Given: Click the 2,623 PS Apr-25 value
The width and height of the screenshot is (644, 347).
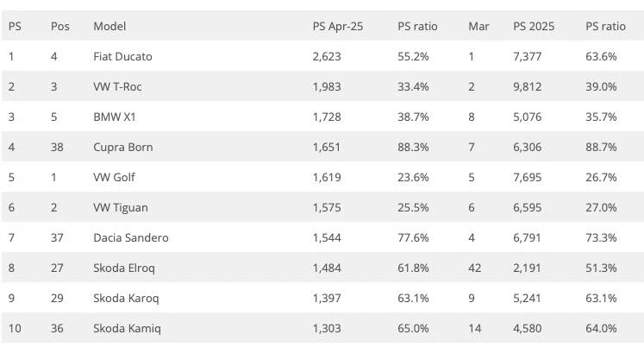Looking at the screenshot, I should (327, 56).
